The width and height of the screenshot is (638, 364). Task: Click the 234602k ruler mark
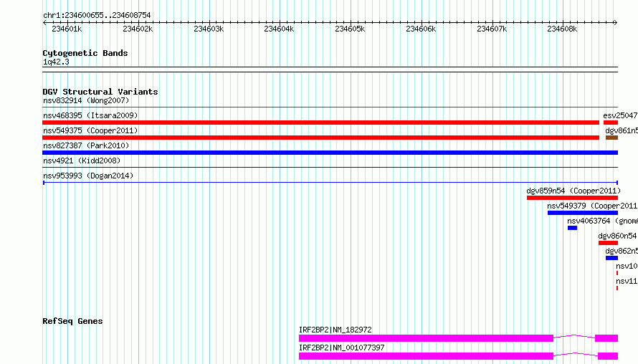coord(138,29)
